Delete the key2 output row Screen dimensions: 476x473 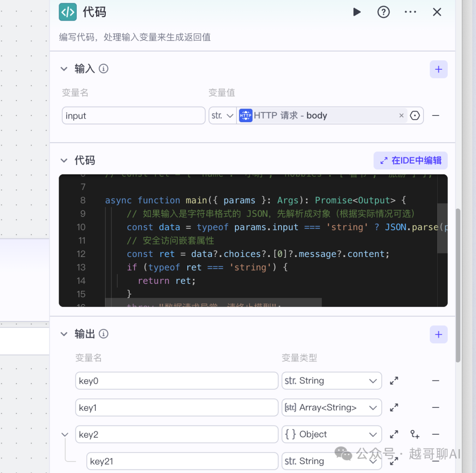(435, 435)
